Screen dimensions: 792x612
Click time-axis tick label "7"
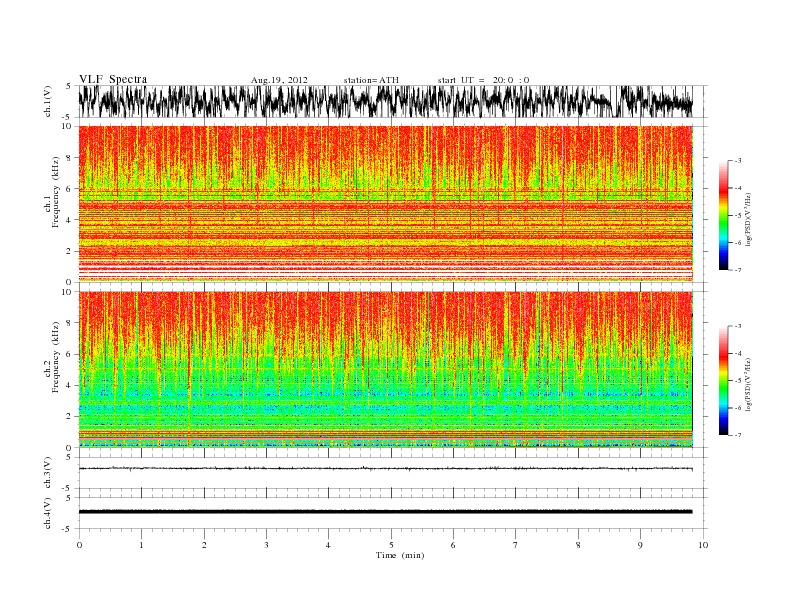pos(516,545)
